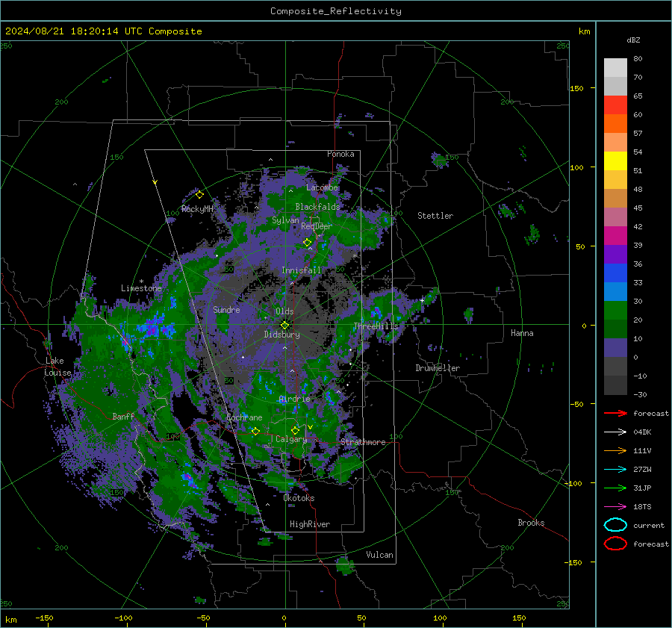
Task: Click the orange 111V arrow icon
Action: click(615, 450)
